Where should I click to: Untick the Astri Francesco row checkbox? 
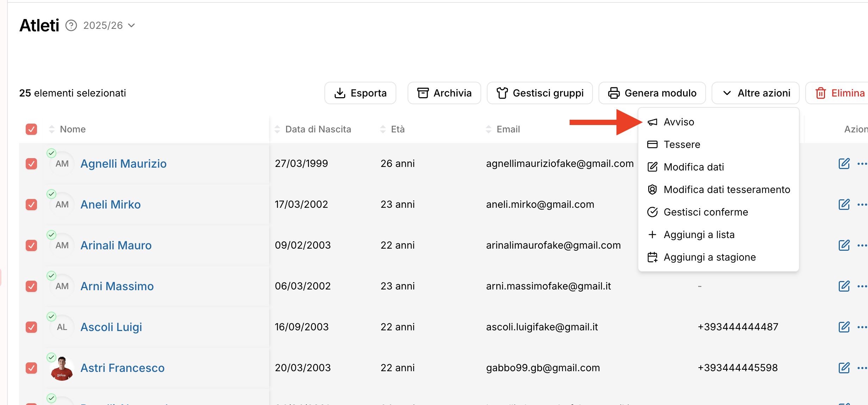[x=31, y=368]
